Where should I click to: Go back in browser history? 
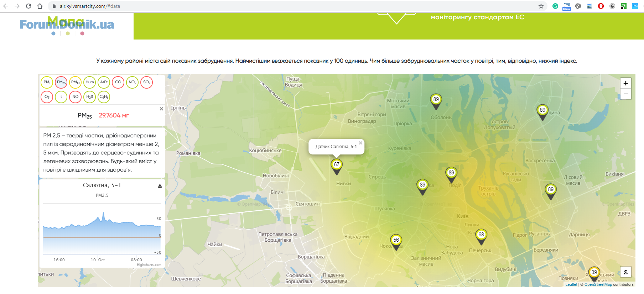6,6
